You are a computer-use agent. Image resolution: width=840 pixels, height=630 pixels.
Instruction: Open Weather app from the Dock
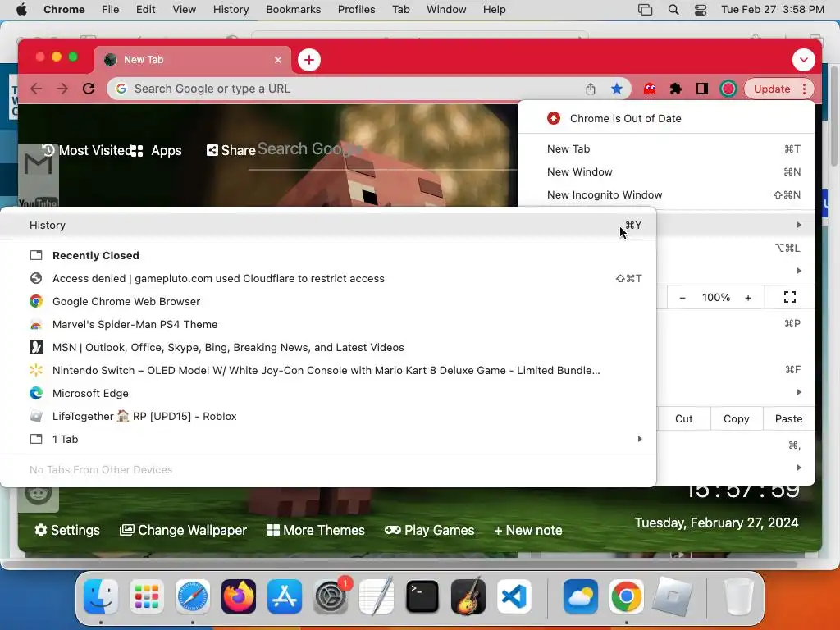(x=581, y=596)
